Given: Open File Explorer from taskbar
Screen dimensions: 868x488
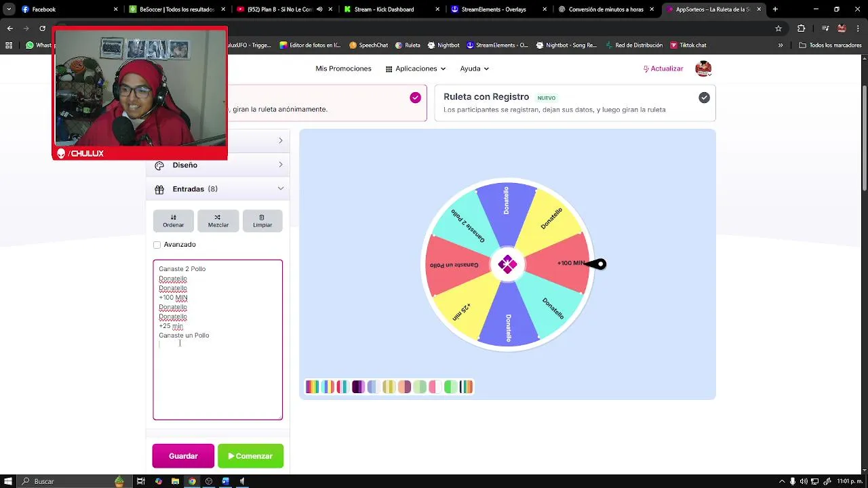Looking at the screenshot, I should 175,481.
